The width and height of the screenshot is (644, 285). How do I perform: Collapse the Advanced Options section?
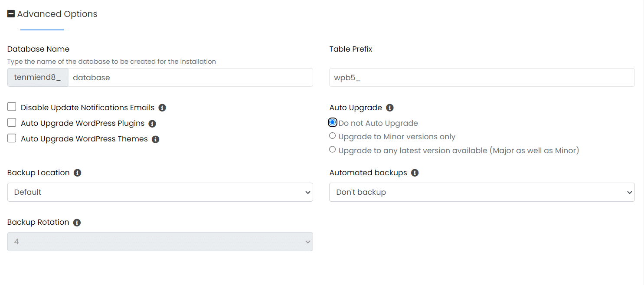11,13
